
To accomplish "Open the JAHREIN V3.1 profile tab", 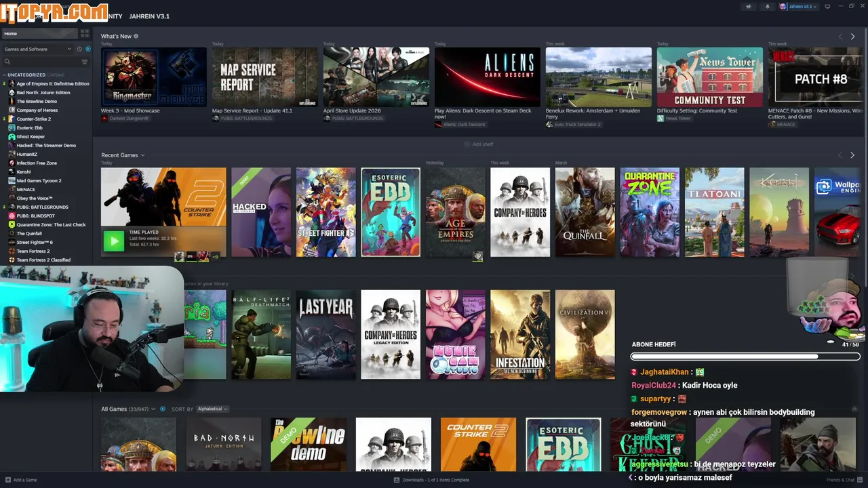I will 149,16.
